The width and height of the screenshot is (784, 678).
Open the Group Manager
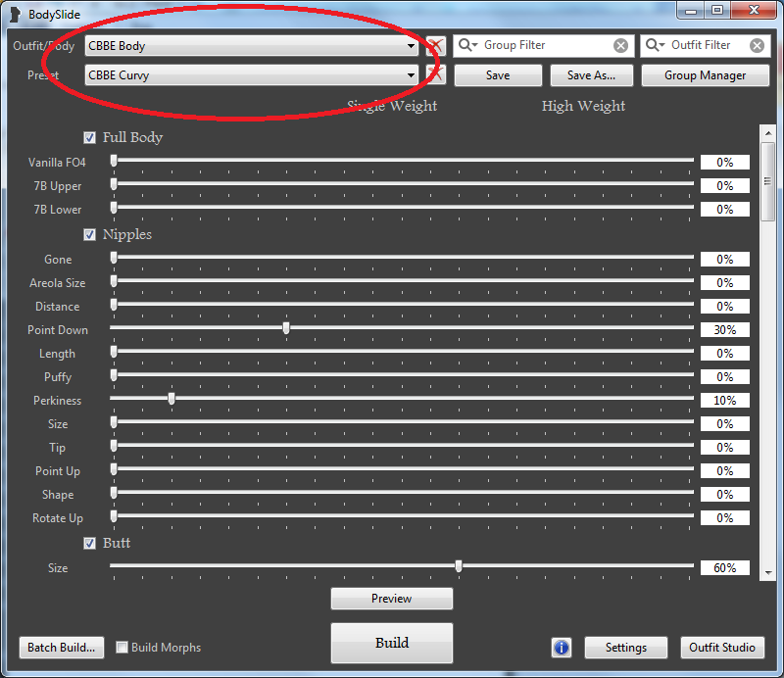(x=705, y=75)
